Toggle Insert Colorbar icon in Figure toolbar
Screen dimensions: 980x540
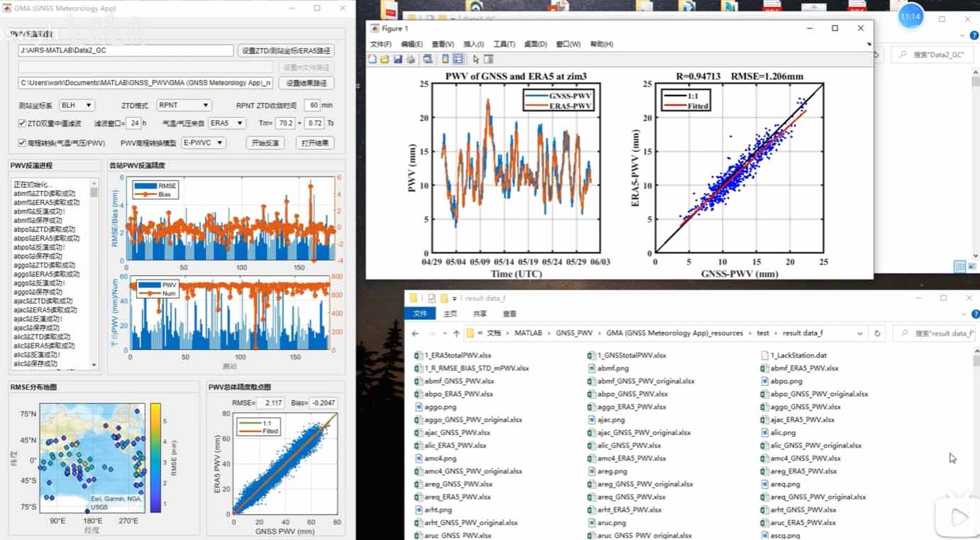point(445,60)
